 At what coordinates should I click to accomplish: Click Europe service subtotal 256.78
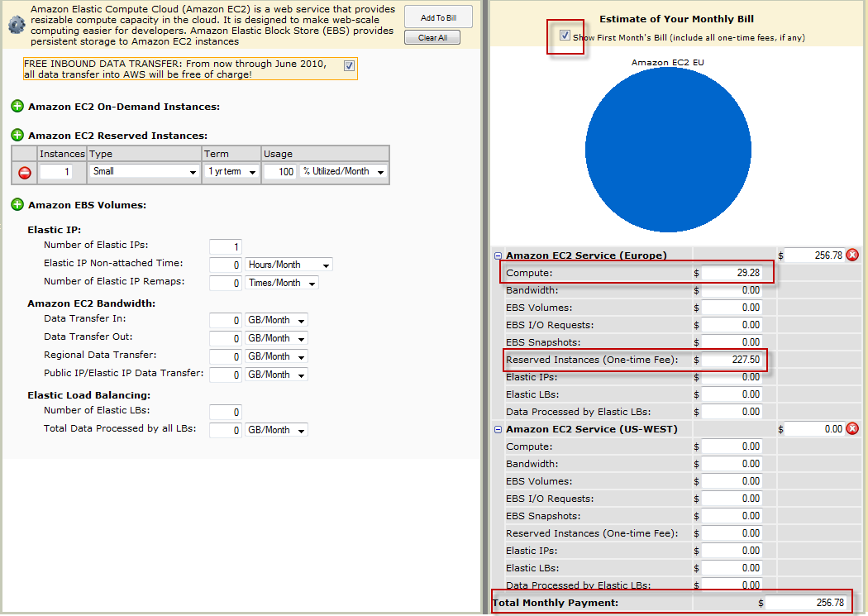[814, 255]
